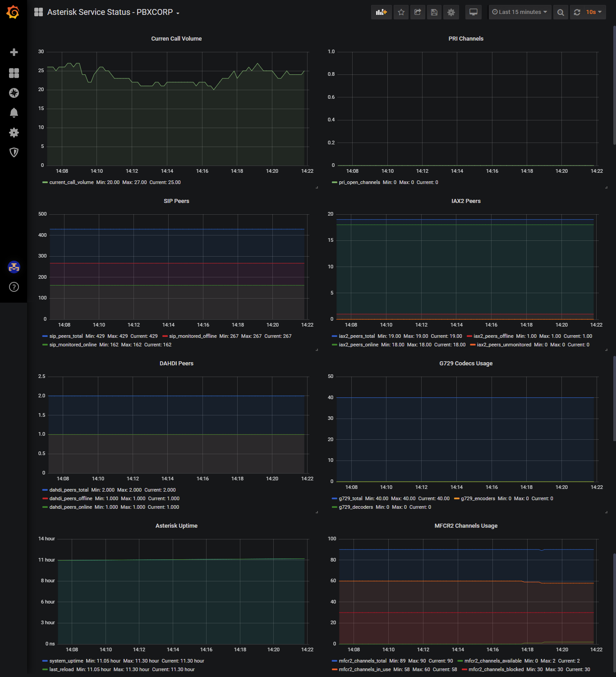Click the PRI Channels panel resize handle
The height and width of the screenshot is (677, 616).
(606, 187)
